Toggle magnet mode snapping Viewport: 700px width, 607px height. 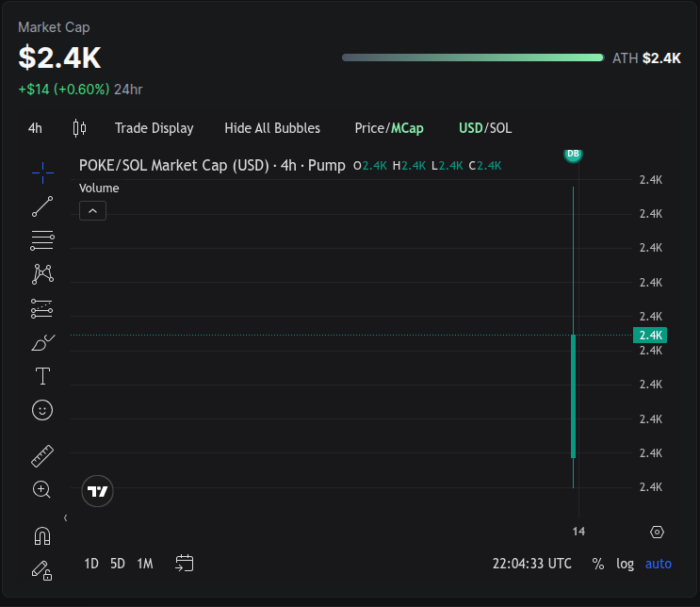coord(42,535)
